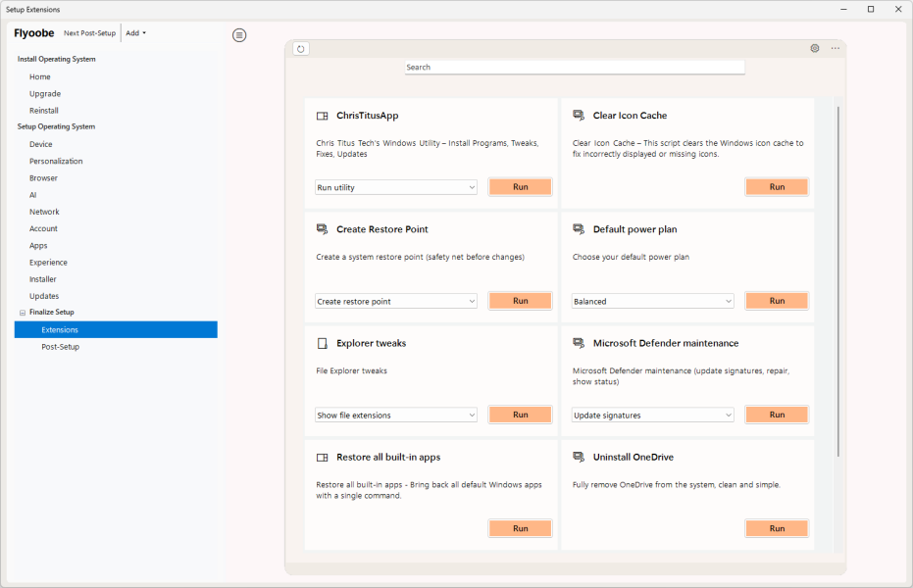The width and height of the screenshot is (913, 588).
Task: Select Personalization in the sidebar
Action: tap(56, 161)
